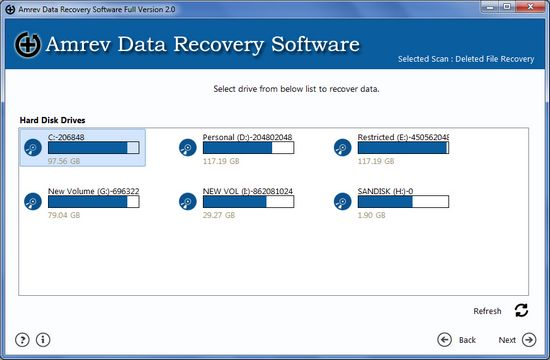
Task: Click the NEW VOL (E:) usage bar
Action: point(248,202)
